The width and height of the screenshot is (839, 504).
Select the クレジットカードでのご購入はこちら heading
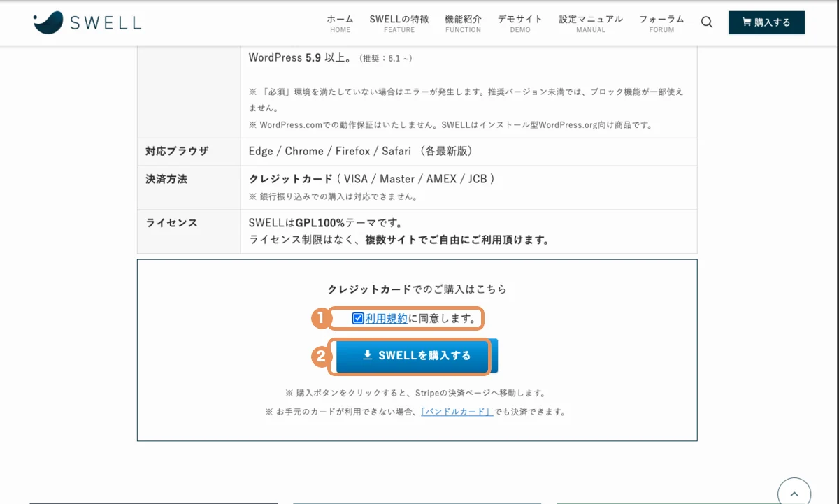click(x=417, y=289)
